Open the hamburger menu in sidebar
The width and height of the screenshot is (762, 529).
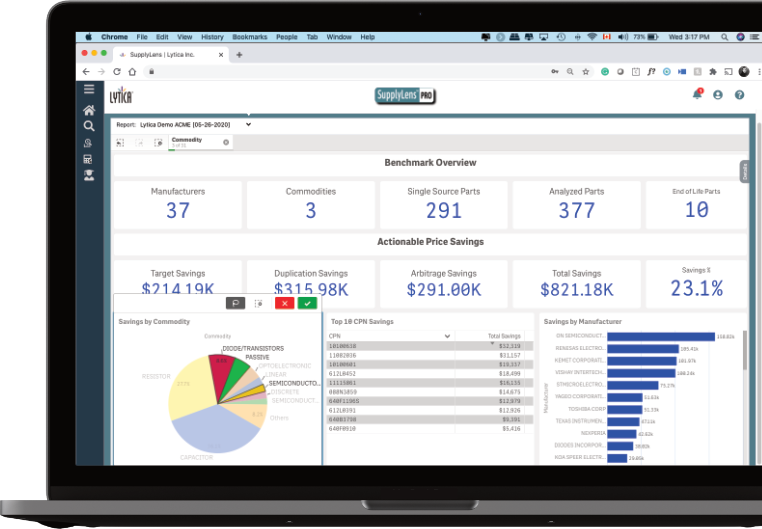click(89, 89)
